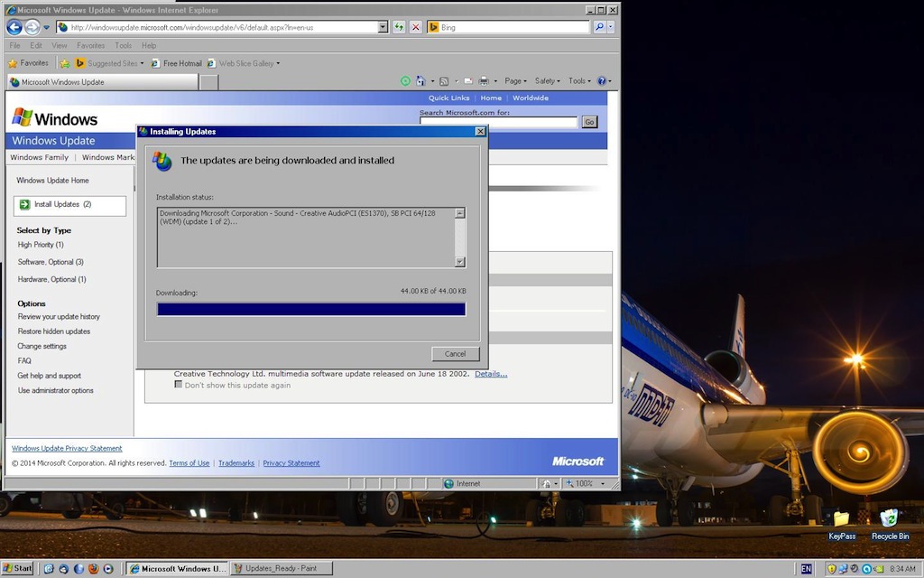Click the green NVIDIA tray icon
Viewport: 924px width, 578px height.
[x=878, y=569]
